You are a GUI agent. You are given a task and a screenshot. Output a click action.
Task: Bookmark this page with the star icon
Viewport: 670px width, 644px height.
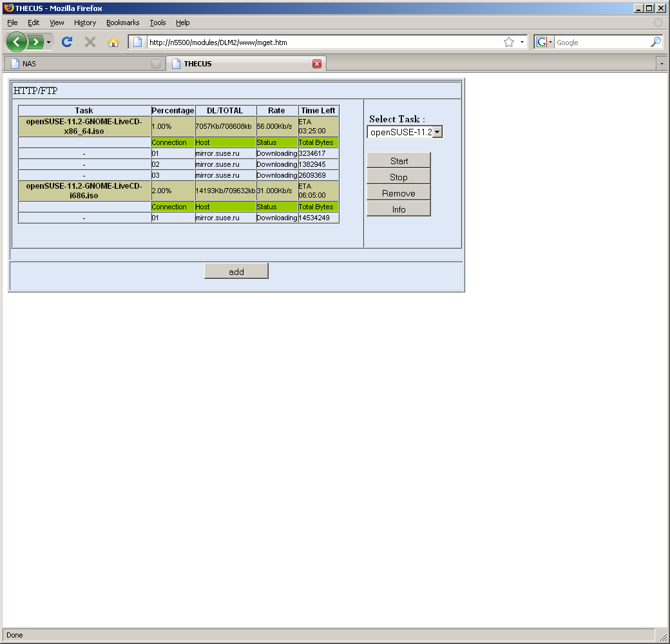(508, 42)
